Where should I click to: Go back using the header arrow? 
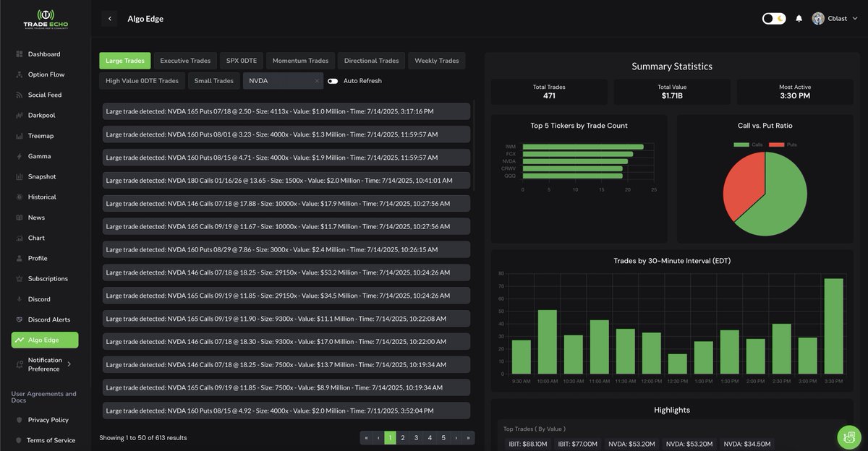tap(109, 19)
